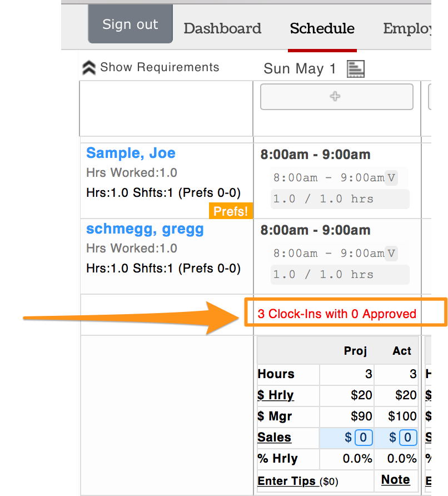Viewport: 448px width, 496px height.
Task: Open the Employees tab
Action: coord(407,28)
